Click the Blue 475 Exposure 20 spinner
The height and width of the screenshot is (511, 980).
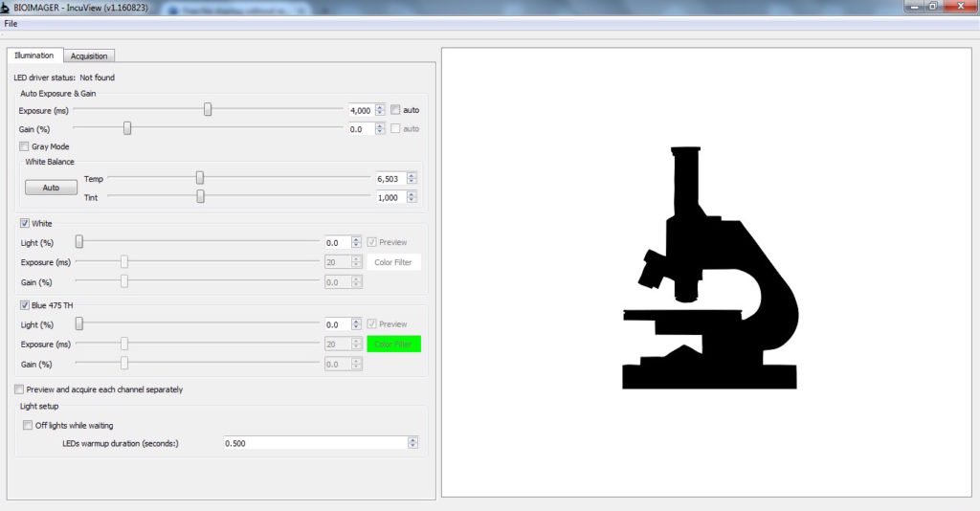point(356,344)
